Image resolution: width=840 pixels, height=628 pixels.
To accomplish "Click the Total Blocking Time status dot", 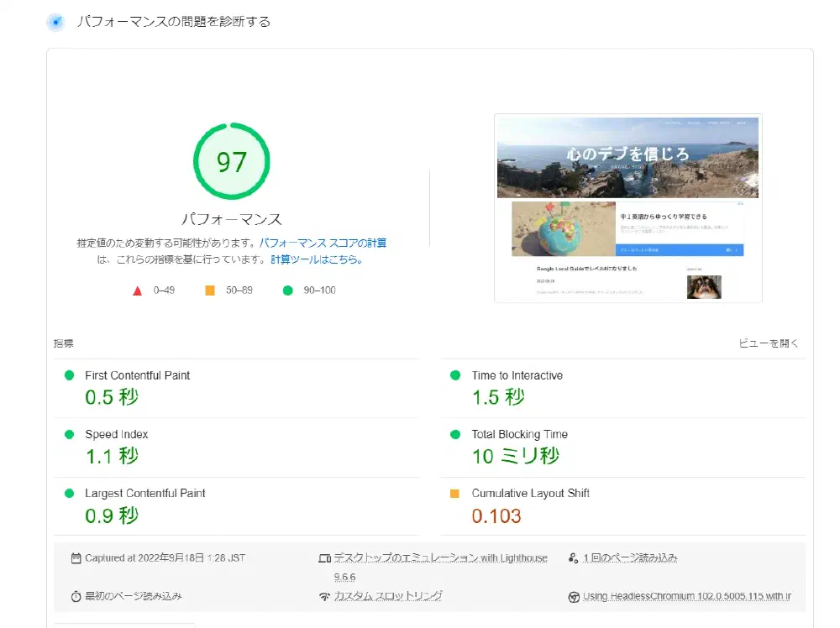I will coord(455,434).
